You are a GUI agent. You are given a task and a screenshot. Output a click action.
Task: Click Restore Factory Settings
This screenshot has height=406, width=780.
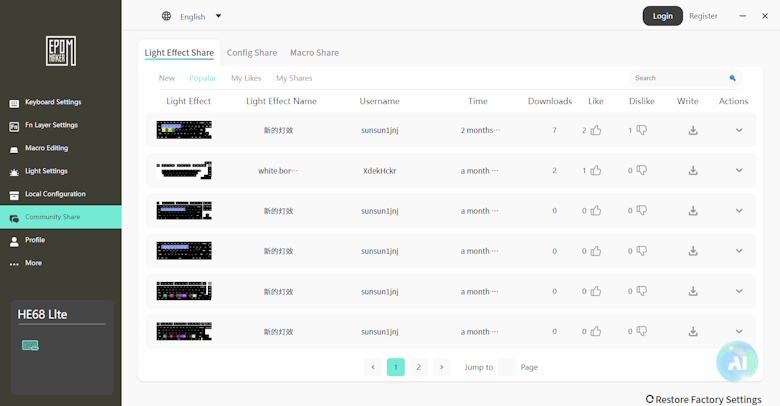point(704,399)
